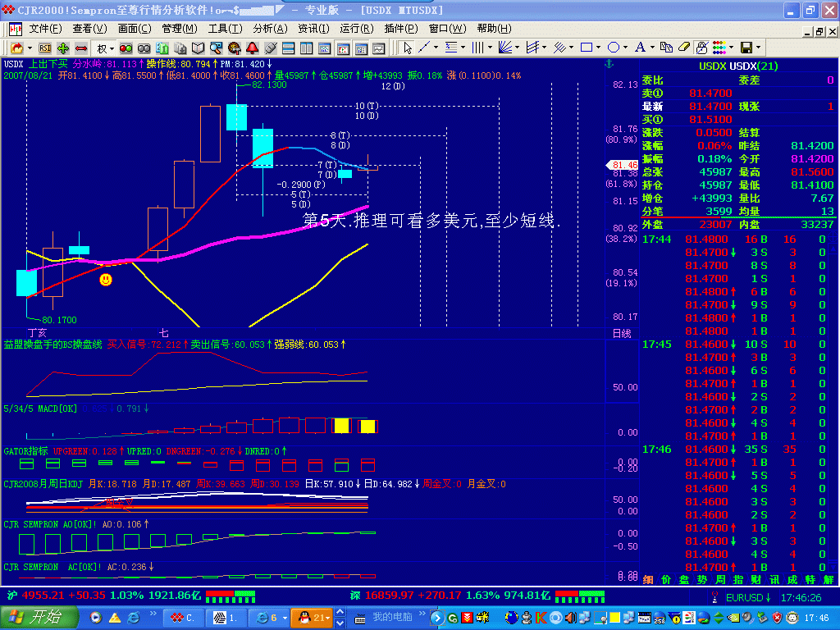Screen dimensions: 840x630
Task: Open the 工具(T) menu
Action: [x=224, y=28]
